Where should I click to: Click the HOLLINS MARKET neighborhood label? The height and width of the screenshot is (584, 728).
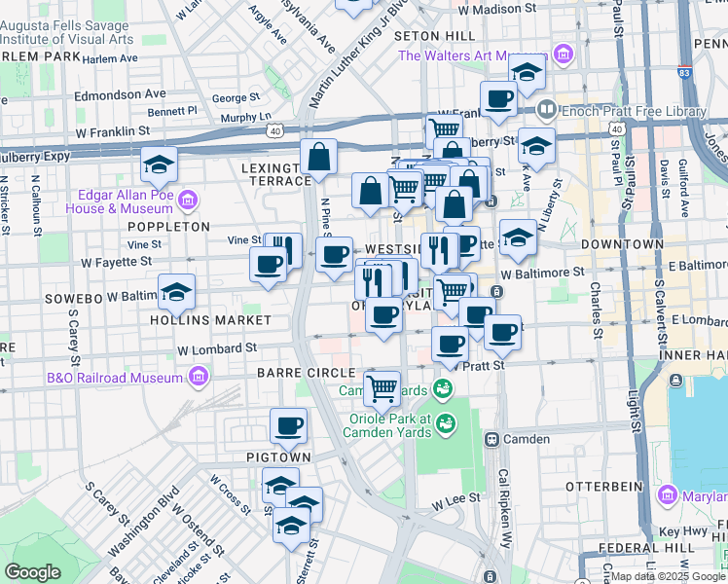click(211, 320)
